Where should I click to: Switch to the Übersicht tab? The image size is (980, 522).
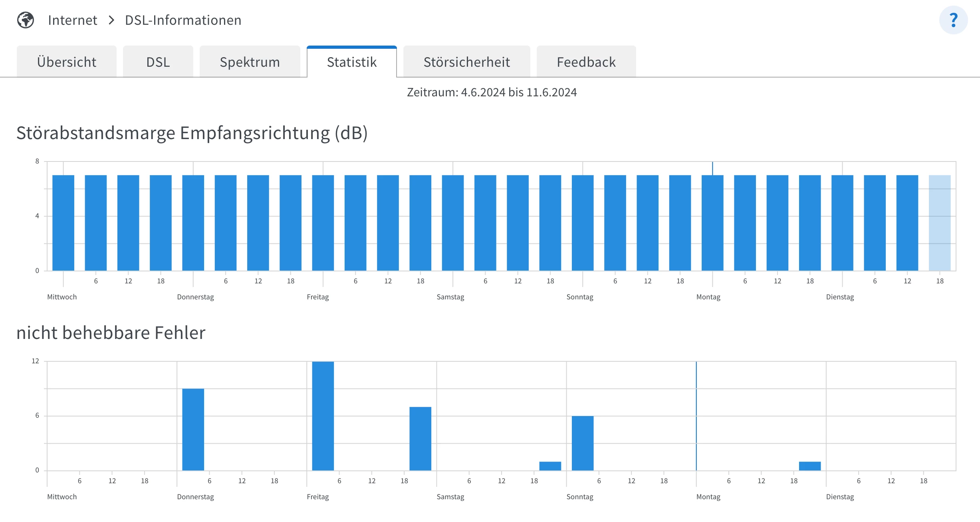(67, 62)
